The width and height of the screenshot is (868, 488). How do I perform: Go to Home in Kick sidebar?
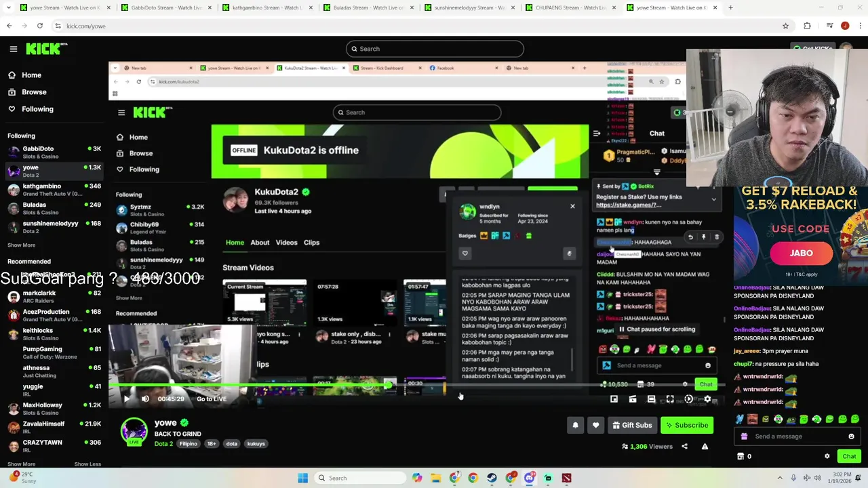coord(31,75)
